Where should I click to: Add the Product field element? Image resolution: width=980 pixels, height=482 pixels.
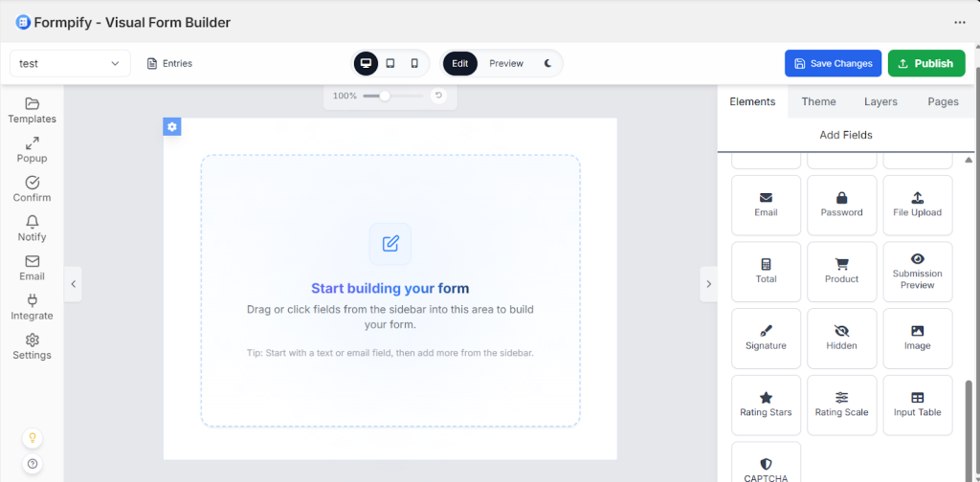[841, 271]
